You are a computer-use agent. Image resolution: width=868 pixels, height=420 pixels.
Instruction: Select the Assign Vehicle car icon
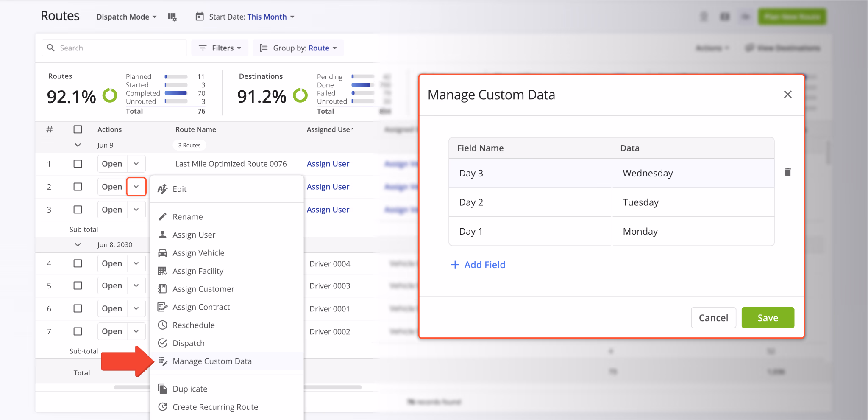tap(162, 252)
